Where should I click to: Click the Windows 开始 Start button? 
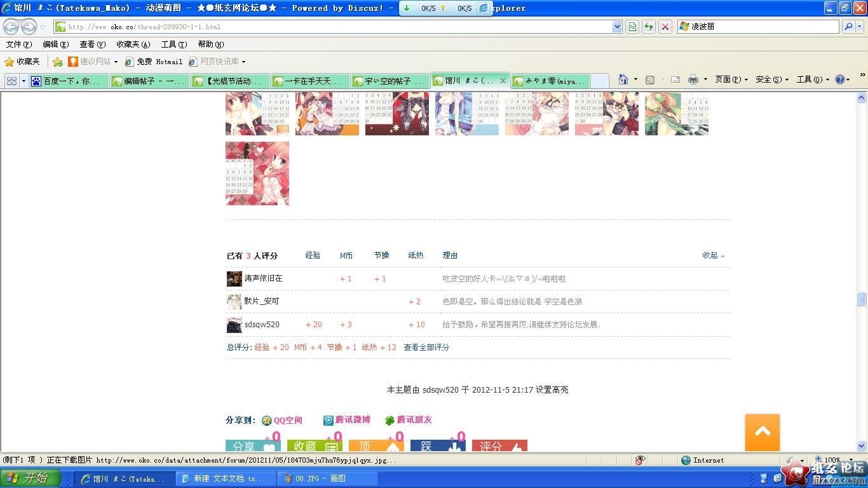point(31,478)
